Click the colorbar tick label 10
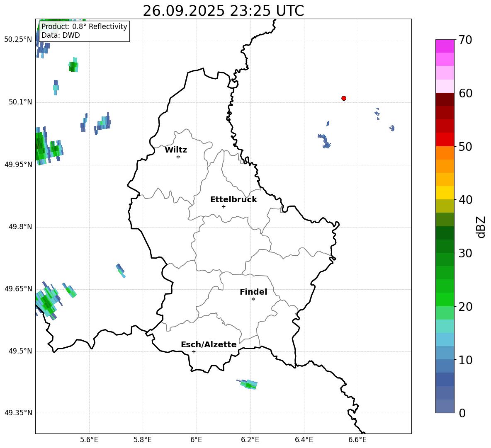 (465, 360)
